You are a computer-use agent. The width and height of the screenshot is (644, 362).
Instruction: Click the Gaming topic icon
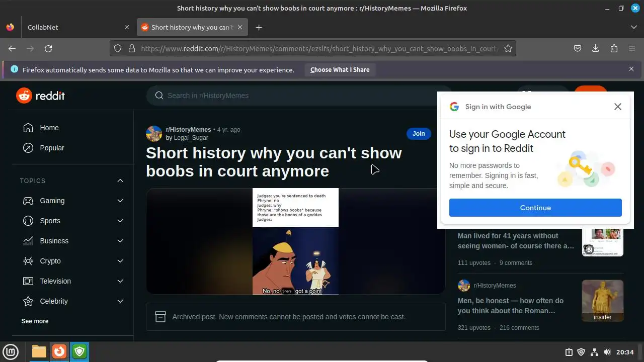click(28, 201)
